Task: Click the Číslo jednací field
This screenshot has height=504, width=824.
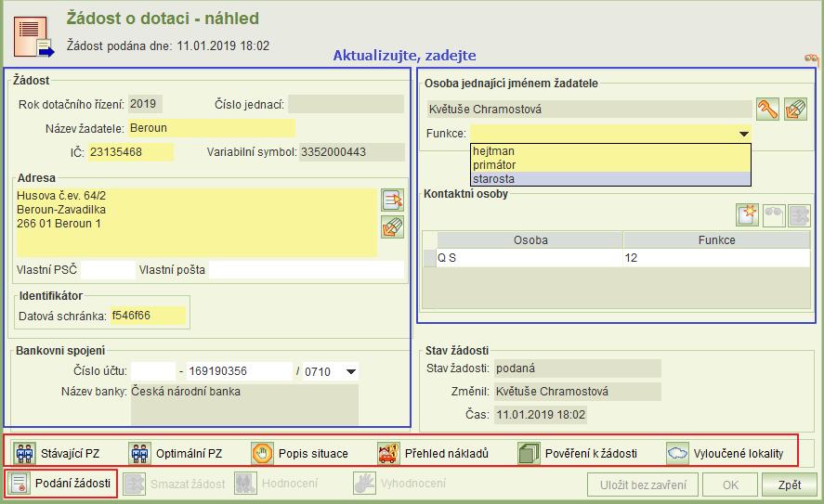Action: (x=346, y=104)
